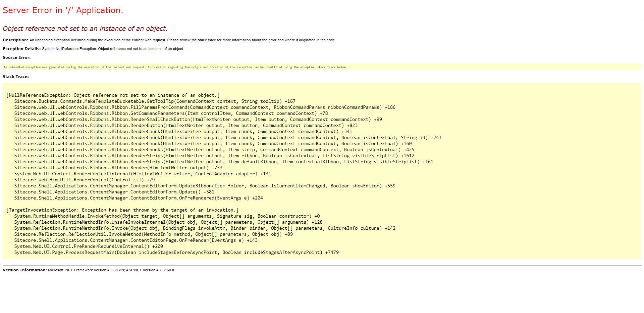644x313 pixels.
Task: Click the ContentEditorForm.OnPreRendered stack line
Action: pyautogui.click(x=139, y=198)
